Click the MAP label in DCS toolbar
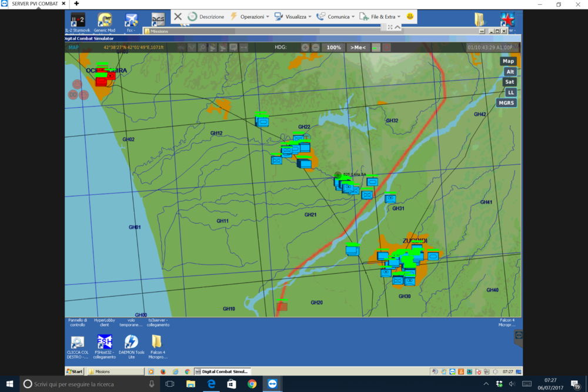This screenshot has height=392, width=588. click(73, 47)
